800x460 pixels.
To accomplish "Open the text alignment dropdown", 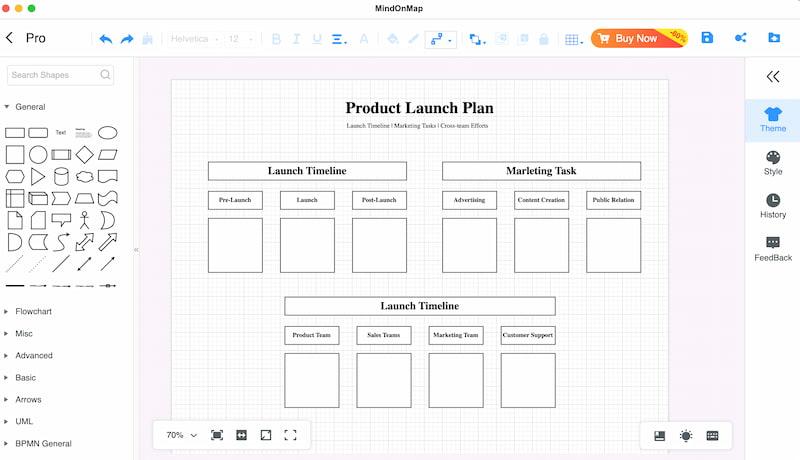I will coord(339,39).
